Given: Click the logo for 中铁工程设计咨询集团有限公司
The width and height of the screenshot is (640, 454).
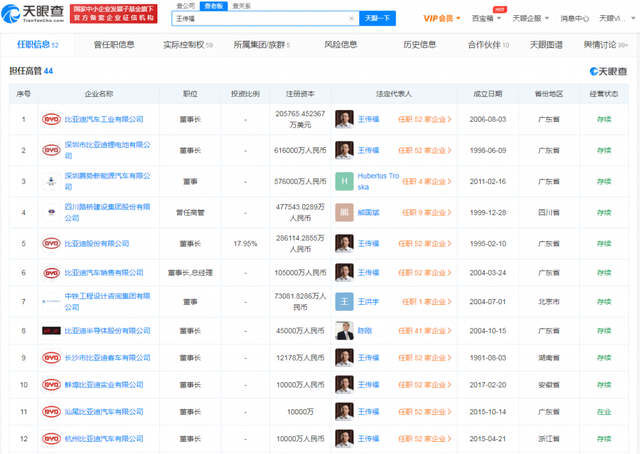Looking at the screenshot, I should 51,302.
